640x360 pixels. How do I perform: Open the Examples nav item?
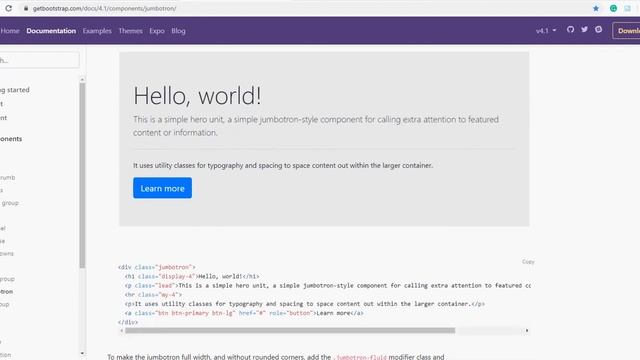pos(97,31)
